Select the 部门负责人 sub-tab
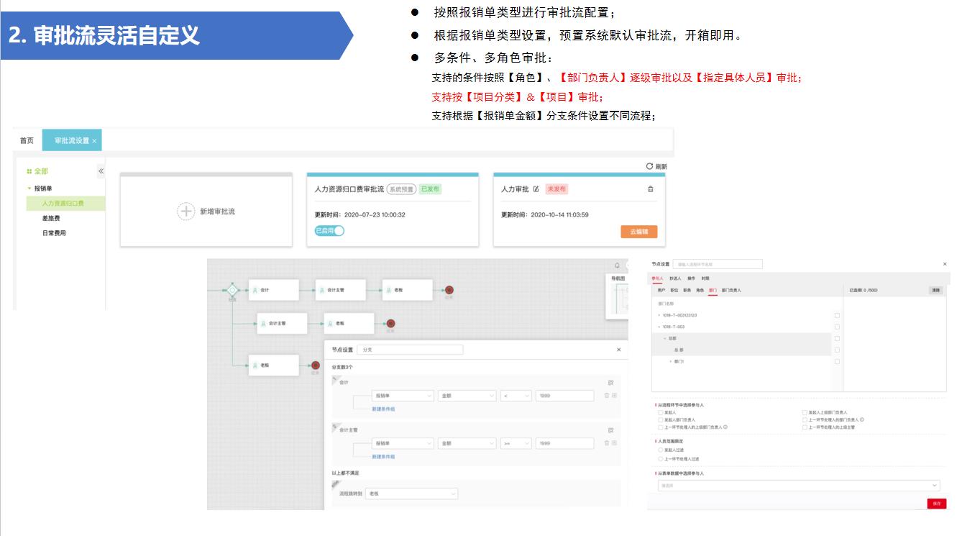 point(731,290)
